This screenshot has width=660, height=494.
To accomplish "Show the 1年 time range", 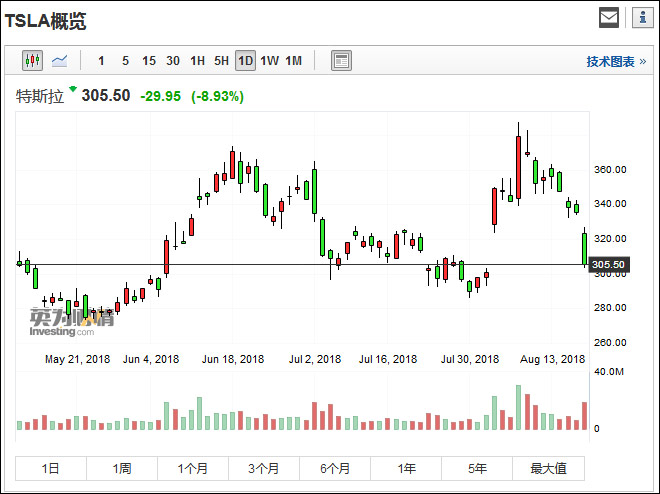I will click(406, 468).
